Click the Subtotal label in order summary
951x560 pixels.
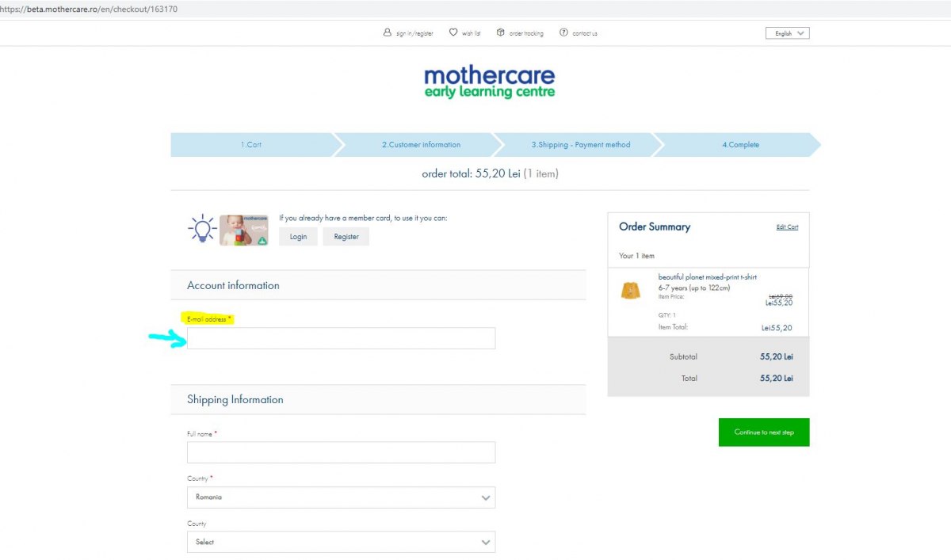(683, 357)
